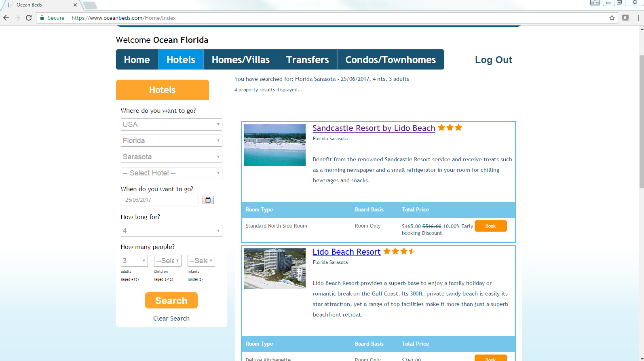
Task: Book the Standard North Side Room
Action: pos(490,226)
